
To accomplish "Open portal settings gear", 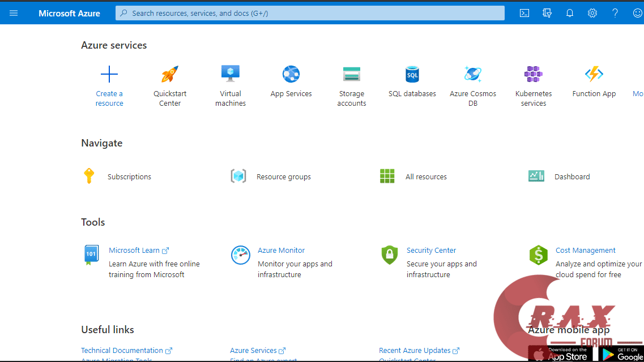I will coord(592,13).
